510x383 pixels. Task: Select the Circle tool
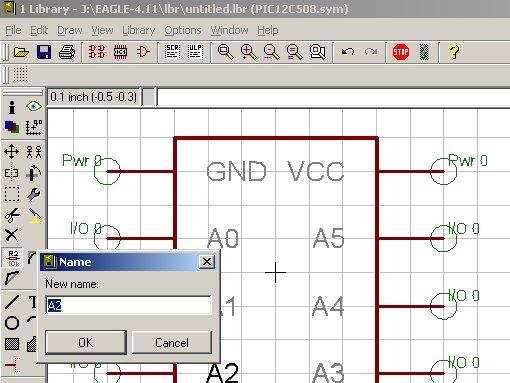pos(12,323)
